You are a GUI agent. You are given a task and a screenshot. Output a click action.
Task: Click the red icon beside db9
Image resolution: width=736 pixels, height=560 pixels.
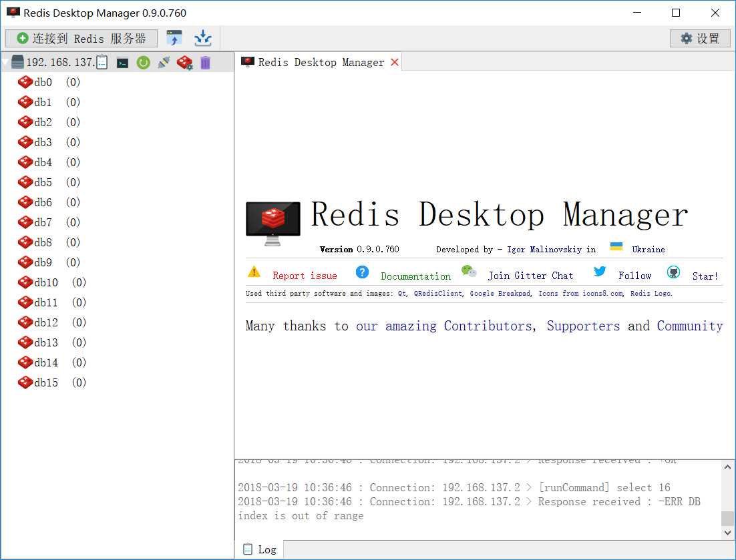(x=25, y=263)
